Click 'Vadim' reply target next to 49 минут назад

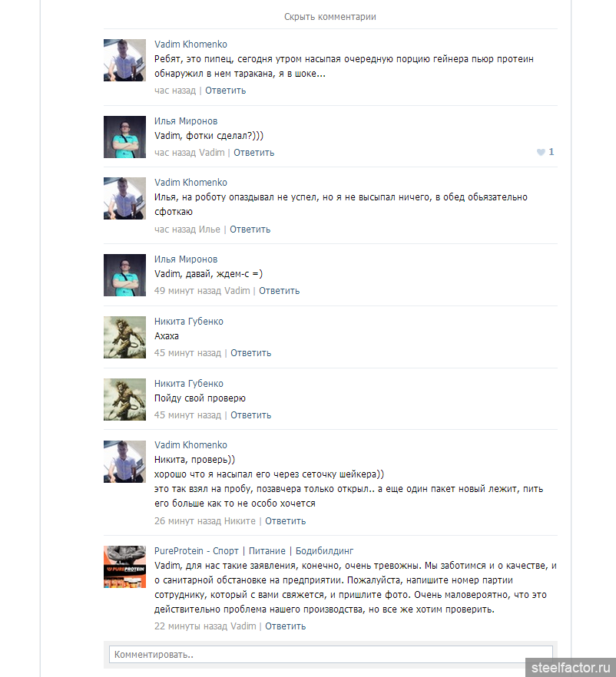(x=237, y=291)
